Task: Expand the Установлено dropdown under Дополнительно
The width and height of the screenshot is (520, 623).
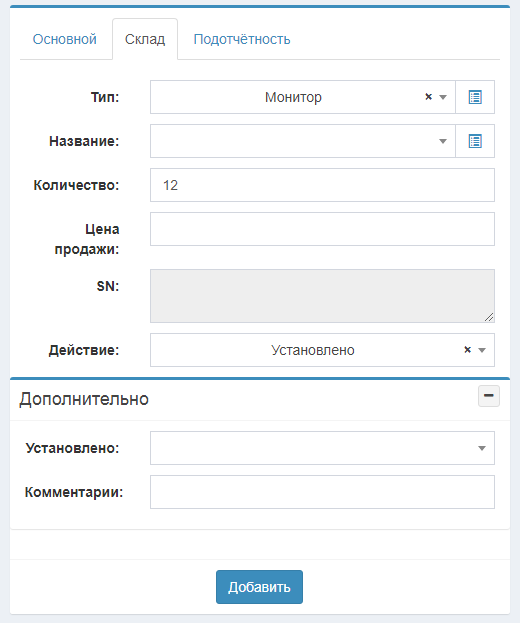Action: click(x=322, y=448)
